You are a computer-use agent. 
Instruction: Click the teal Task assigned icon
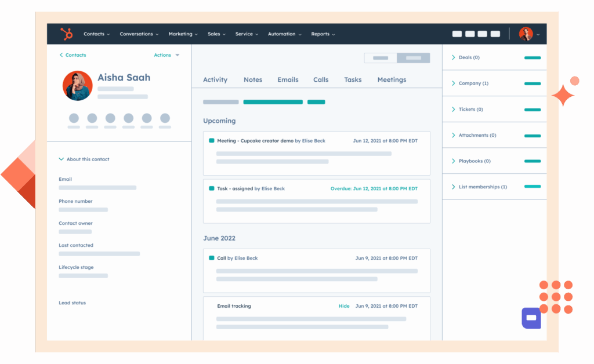point(212,188)
